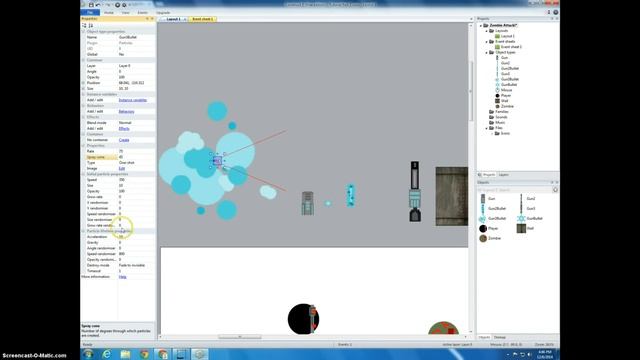Open the Home ribbon tab
Viewport: 640px width, 360px height.
click(109, 13)
